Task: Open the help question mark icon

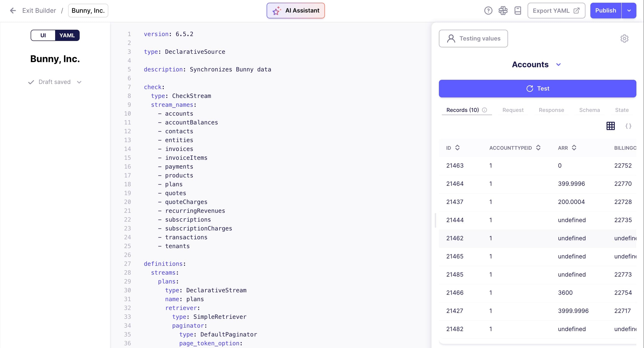Action: coord(488,11)
